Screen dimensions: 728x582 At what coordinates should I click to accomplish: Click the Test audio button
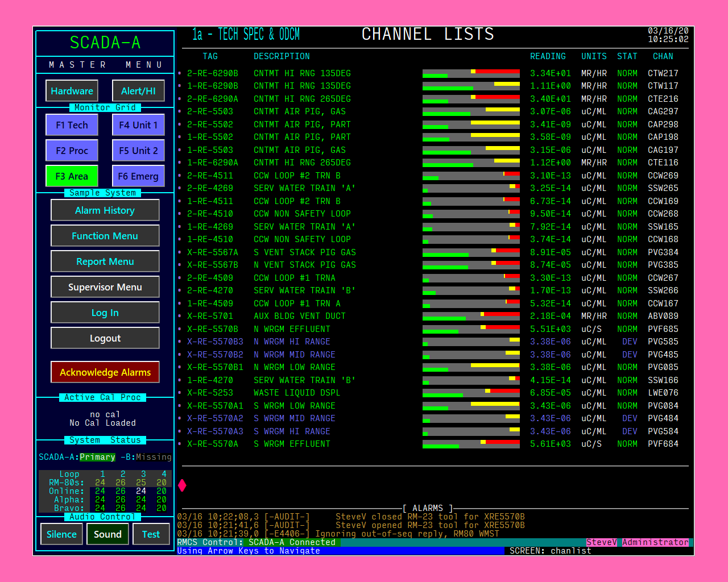click(x=151, y=534)
